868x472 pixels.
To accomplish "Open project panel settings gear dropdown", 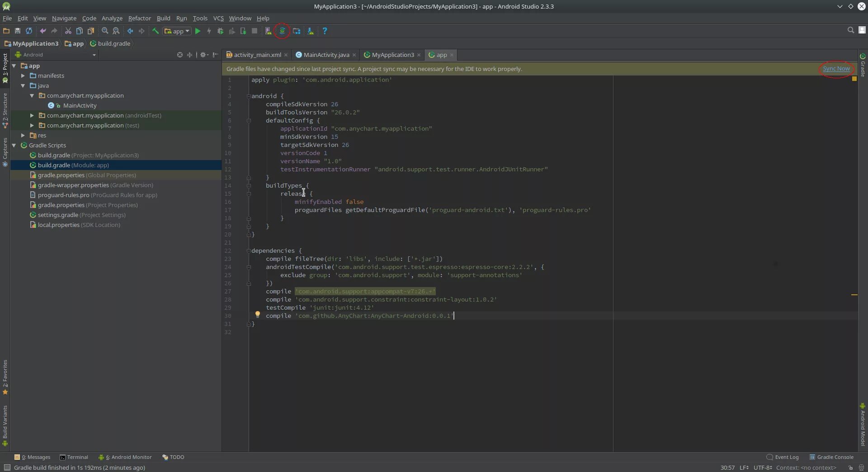I will point(204,55).
